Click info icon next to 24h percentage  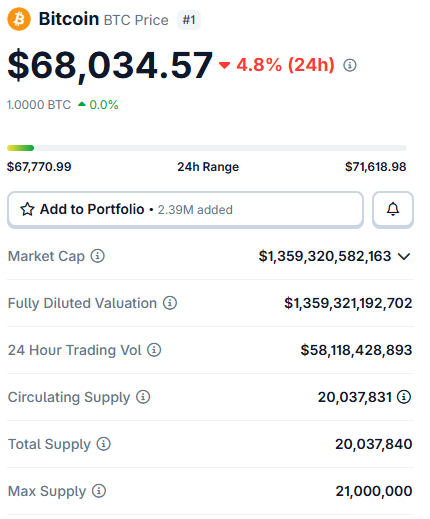click(350, 65)
